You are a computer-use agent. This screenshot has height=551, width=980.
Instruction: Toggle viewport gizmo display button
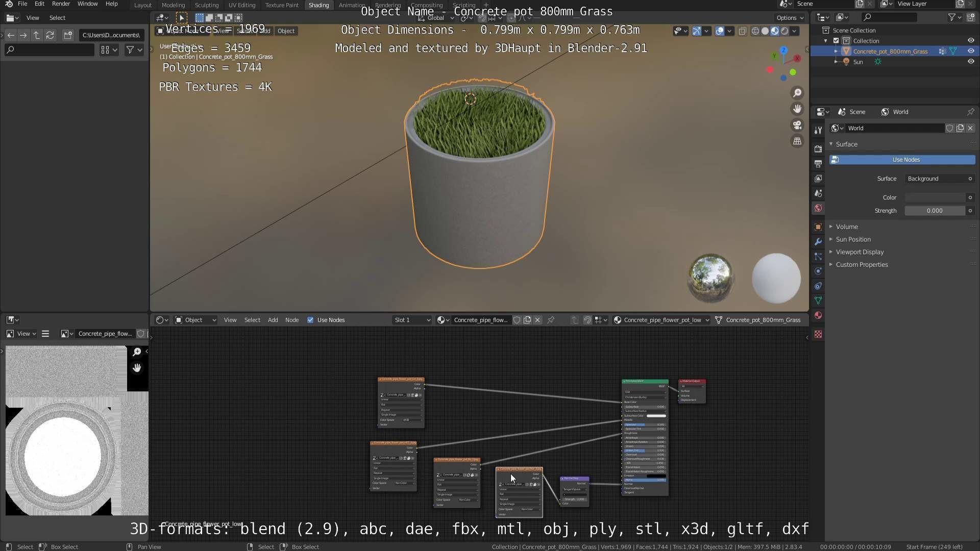(x=696, y=31)
